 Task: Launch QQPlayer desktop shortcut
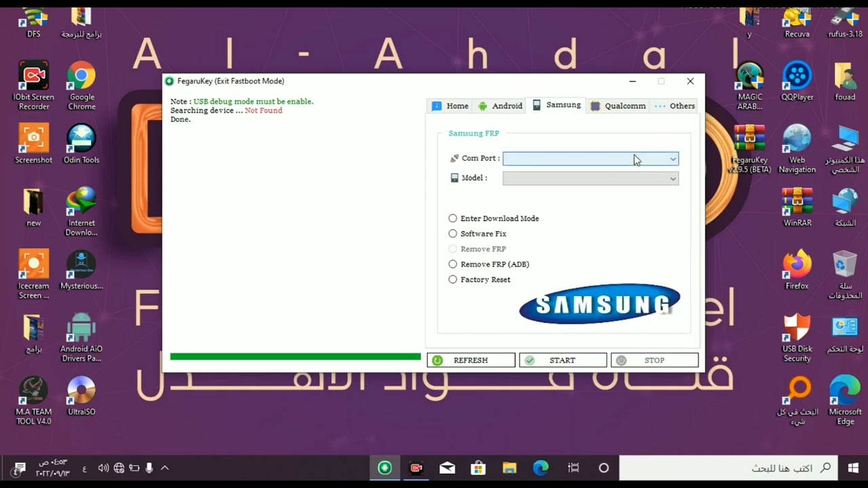(x=797, y=81)
